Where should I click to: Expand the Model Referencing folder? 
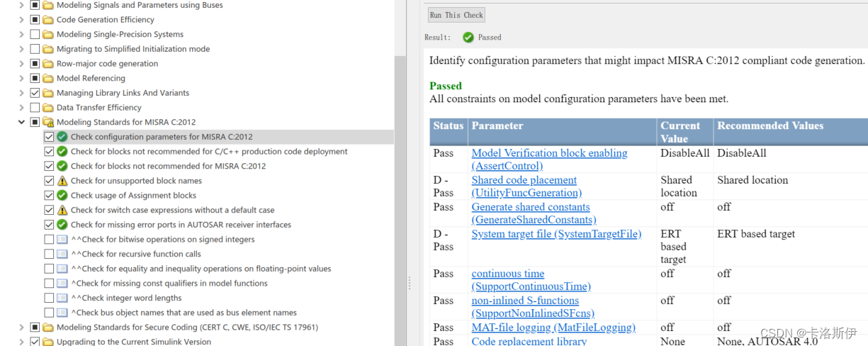click(x=21, y=78)
